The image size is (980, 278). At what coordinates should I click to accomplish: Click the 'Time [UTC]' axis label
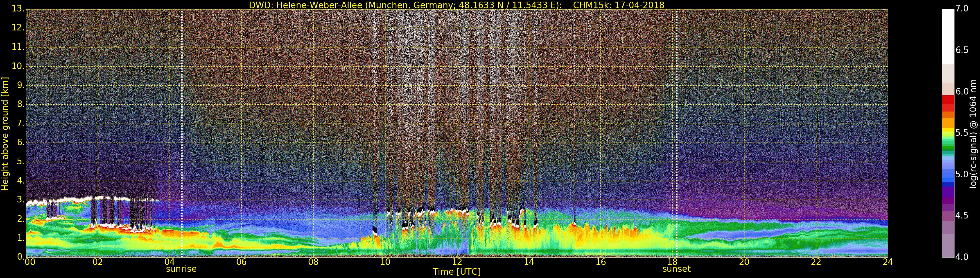coord(457,272)
